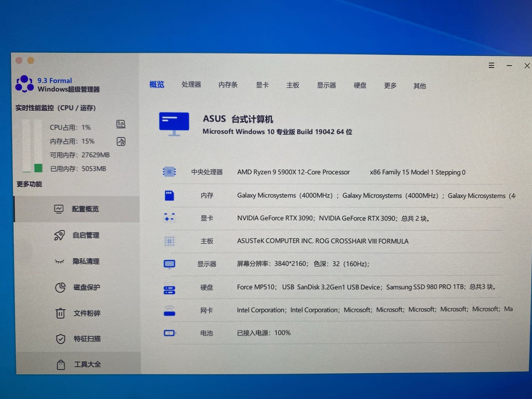Click the large blue computer icon
This screenshot has width=532, height=399.
174,124
